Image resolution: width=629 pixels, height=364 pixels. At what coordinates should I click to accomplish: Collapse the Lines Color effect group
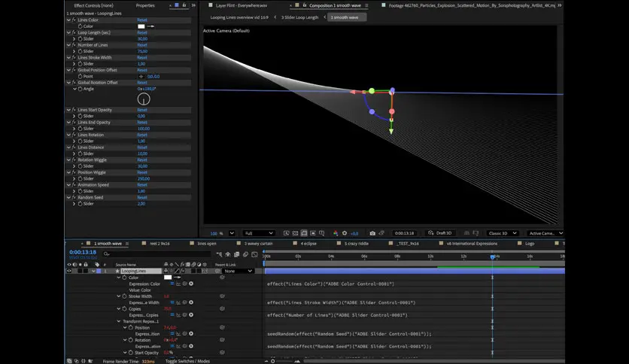pyautogui.click(x=68, y=20)
